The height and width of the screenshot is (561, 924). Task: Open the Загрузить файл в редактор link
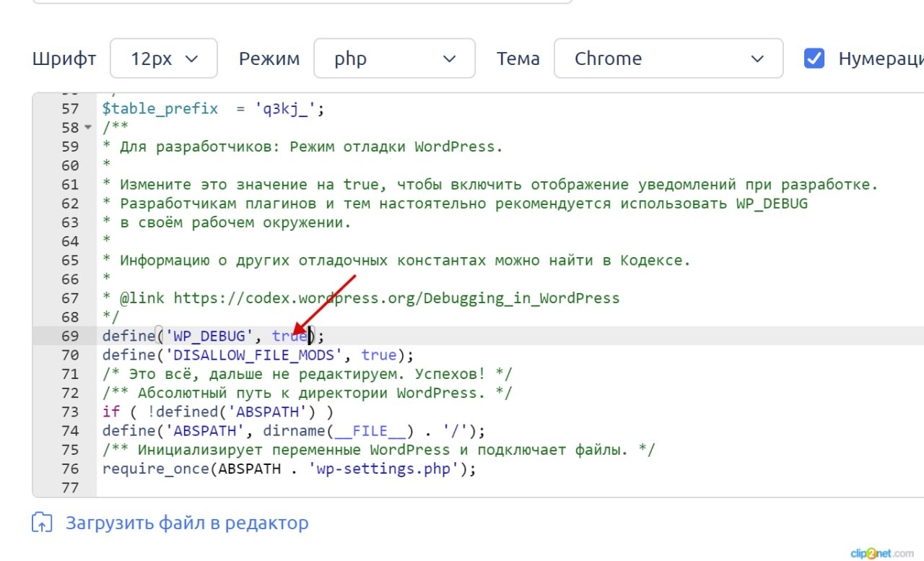[187, 523]
